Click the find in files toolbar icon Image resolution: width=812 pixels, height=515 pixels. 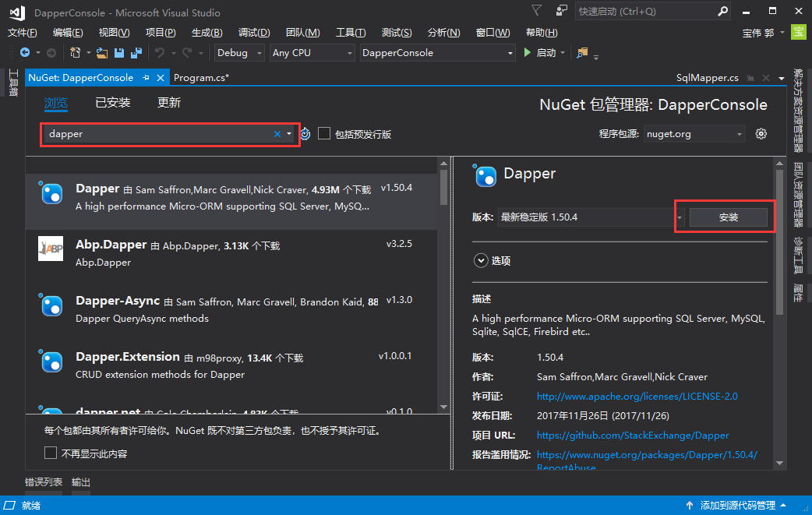[x=582, y=53]
